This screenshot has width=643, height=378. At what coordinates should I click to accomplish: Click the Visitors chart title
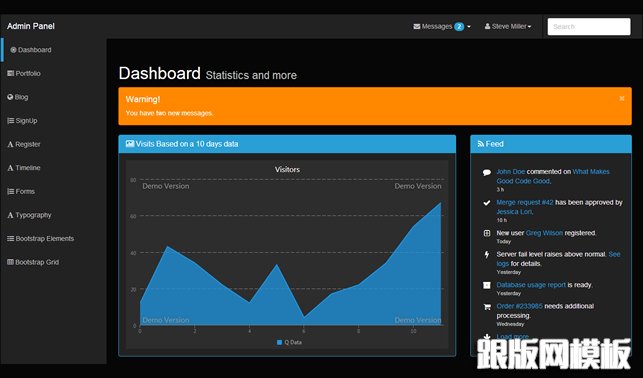pyautogui.click(x=287, y=169)
